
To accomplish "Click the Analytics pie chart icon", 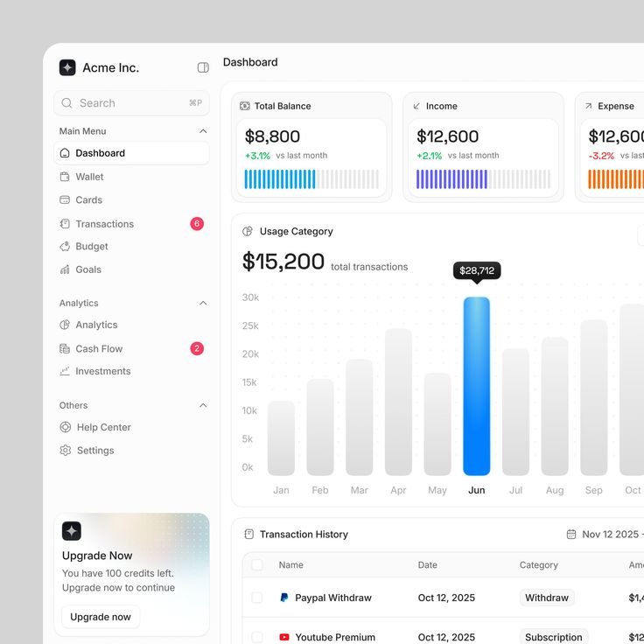I will [x=65, y=325].
